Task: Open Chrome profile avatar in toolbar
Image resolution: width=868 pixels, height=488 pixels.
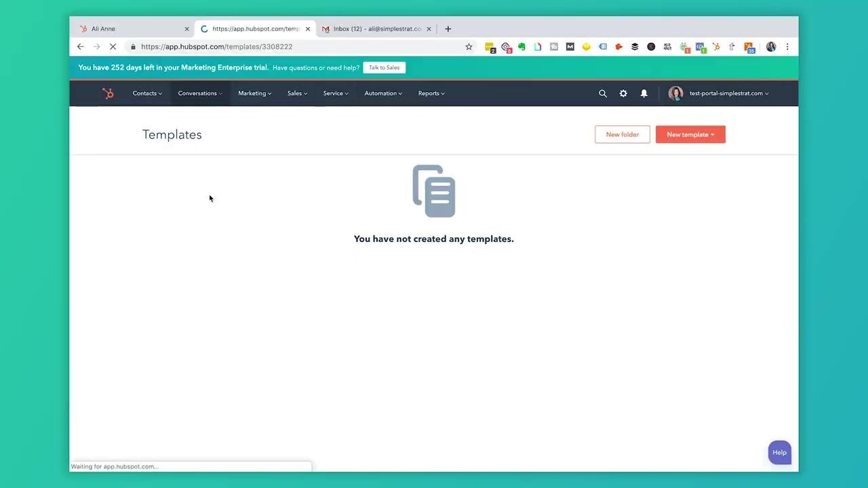Action: point(771,47)
